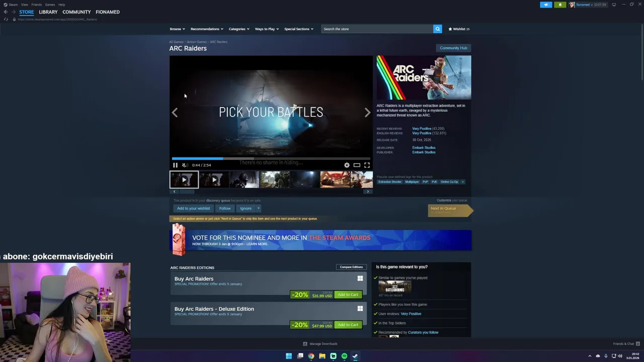The height and width of the screenshot is (362, 644).
Task: Open the announcements megaphone button
Action: [546, 5]
